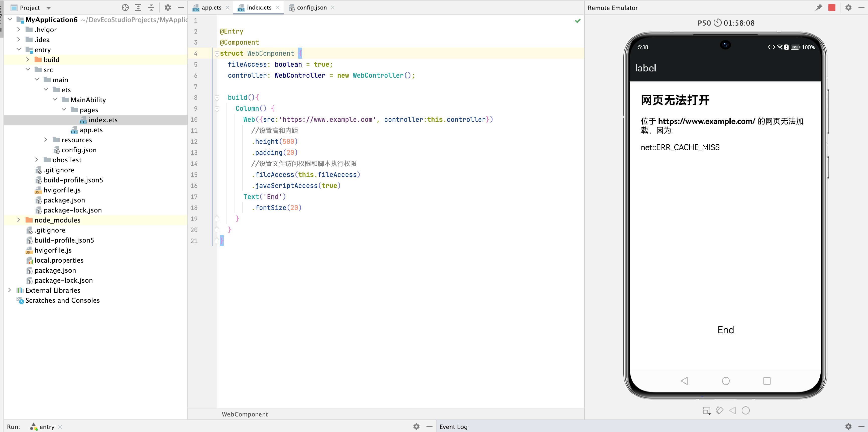
Task: Switch to the app.ets editor tab
Action: [211, 8]
